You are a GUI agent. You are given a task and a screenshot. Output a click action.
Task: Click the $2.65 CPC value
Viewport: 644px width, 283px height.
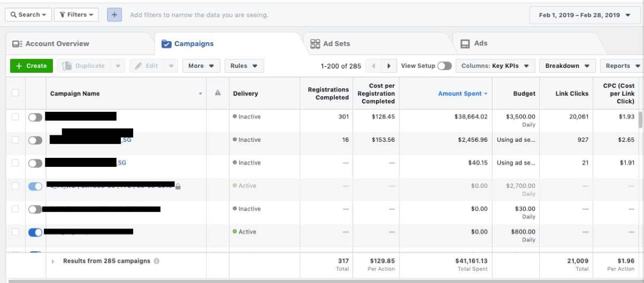click(626, 140)
